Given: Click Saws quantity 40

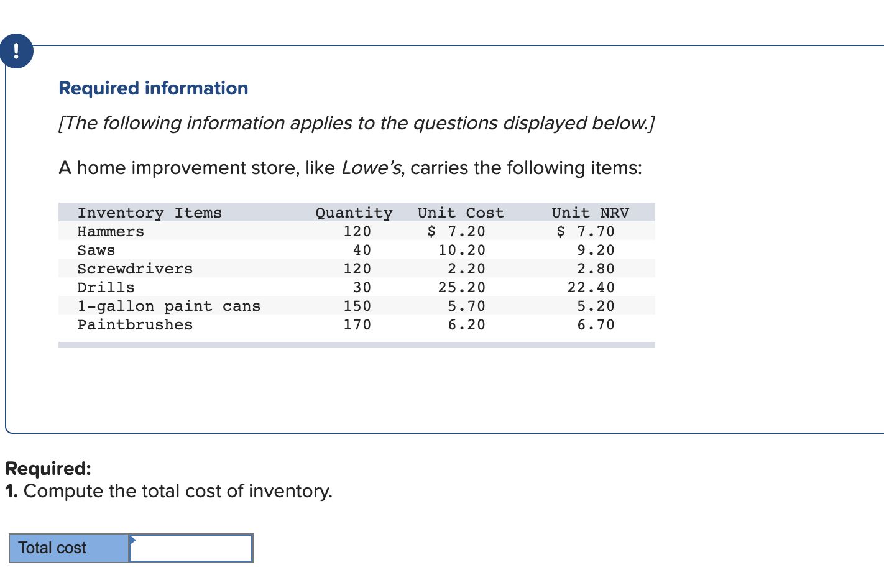Looking at the screenshot, I should tap(362, 250).
